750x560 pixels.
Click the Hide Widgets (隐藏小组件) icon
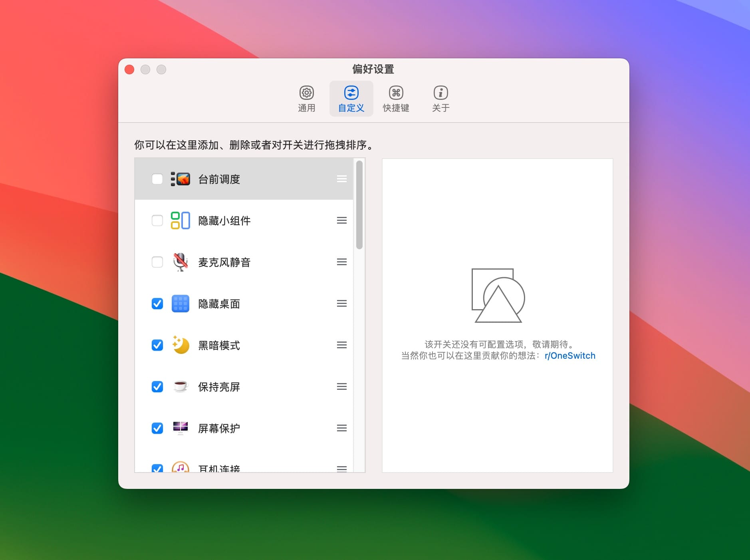pyautogui.click(x=180, y=220)
